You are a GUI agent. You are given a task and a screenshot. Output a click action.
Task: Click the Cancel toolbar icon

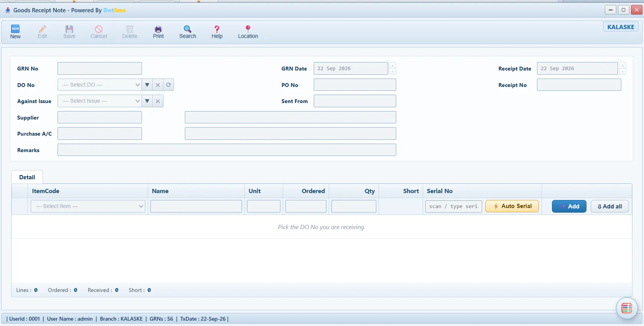point(99,32)
